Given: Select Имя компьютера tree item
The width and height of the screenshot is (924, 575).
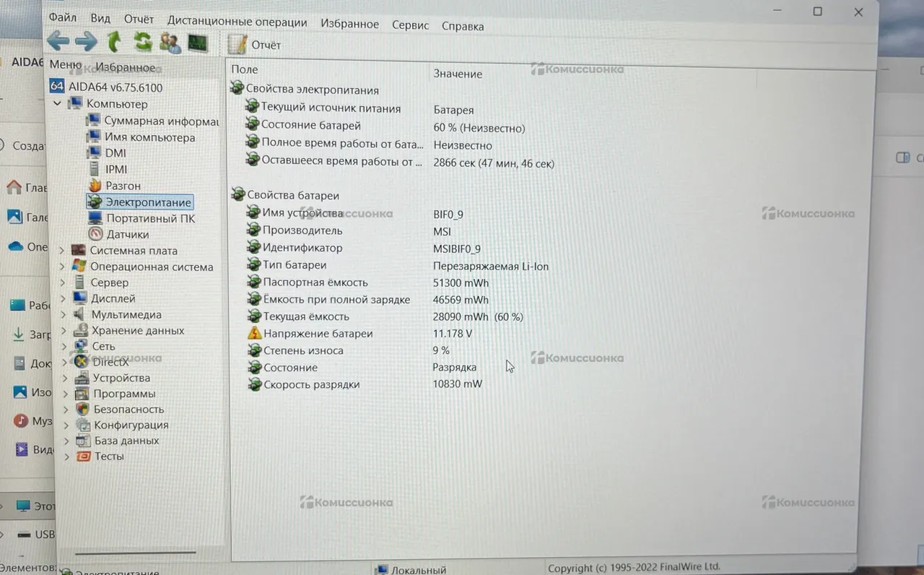Looking at the screenshot, I should click(141, 137).
